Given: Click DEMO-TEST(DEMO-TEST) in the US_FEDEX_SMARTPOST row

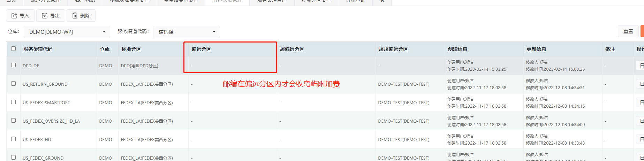Looking at the screenshot, I should 404,102.
